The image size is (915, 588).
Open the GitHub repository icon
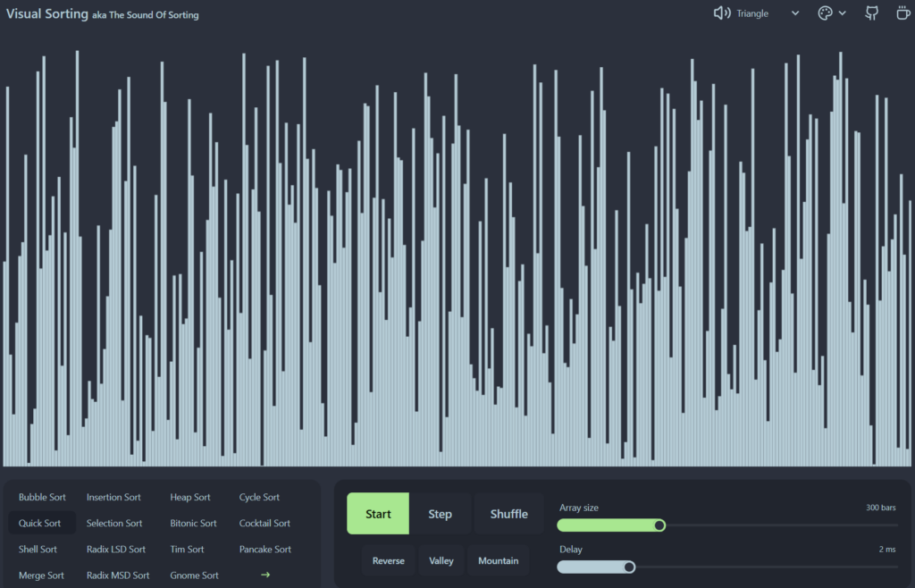pos(871,13)
